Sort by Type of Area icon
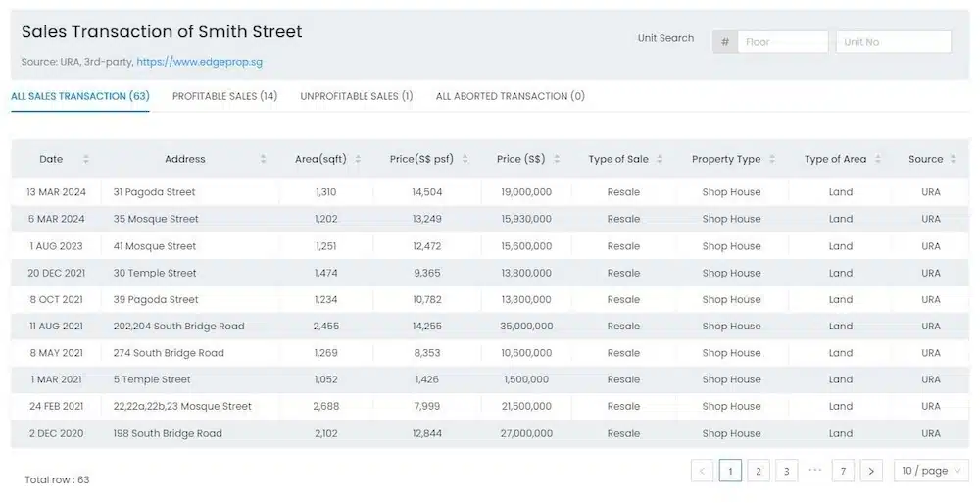Screen dimensions: 980x503 click(x=877, y=159)
